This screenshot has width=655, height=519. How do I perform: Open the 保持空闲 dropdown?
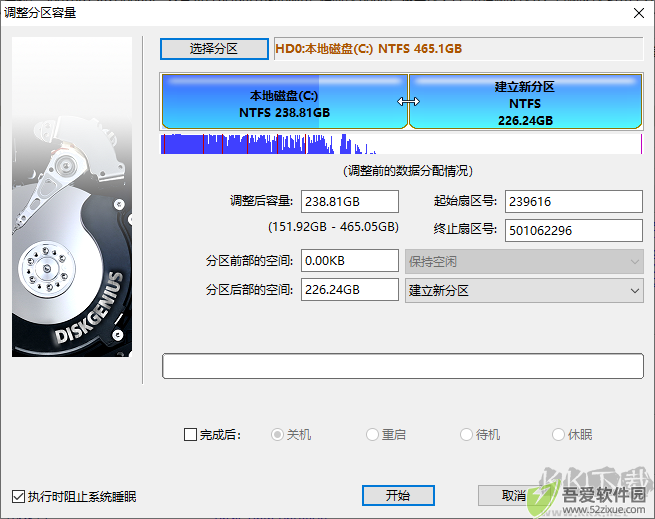click(524, 262)
